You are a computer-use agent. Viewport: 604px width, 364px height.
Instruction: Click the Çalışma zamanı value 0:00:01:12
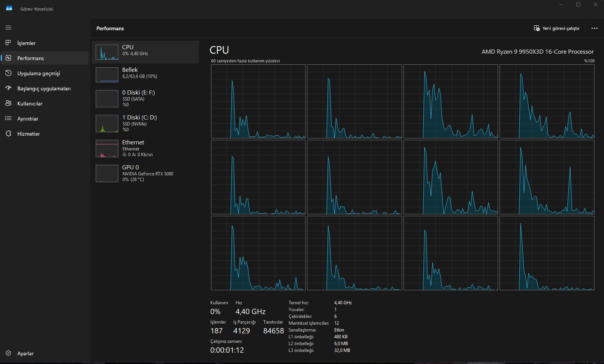coord(227,350)
